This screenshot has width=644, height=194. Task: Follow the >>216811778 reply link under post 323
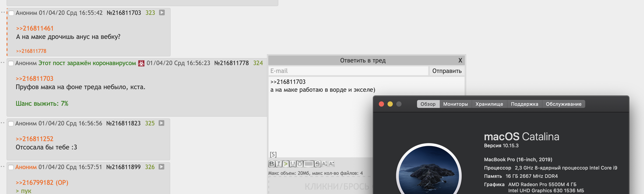click(x=31, y=51)
